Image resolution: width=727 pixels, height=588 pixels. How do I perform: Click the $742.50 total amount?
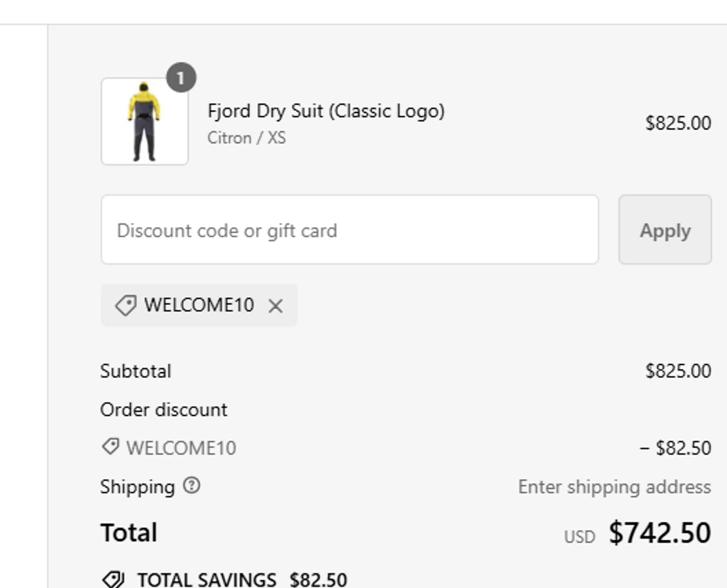click(x=660, y=533)
